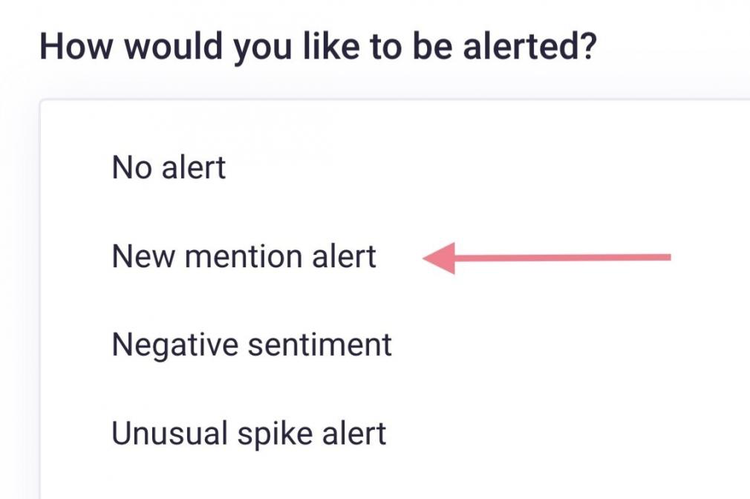Viewport: 750px width, 499px height.
Task: Click the word "Unusual" in the options
Action: pos(169,433)
